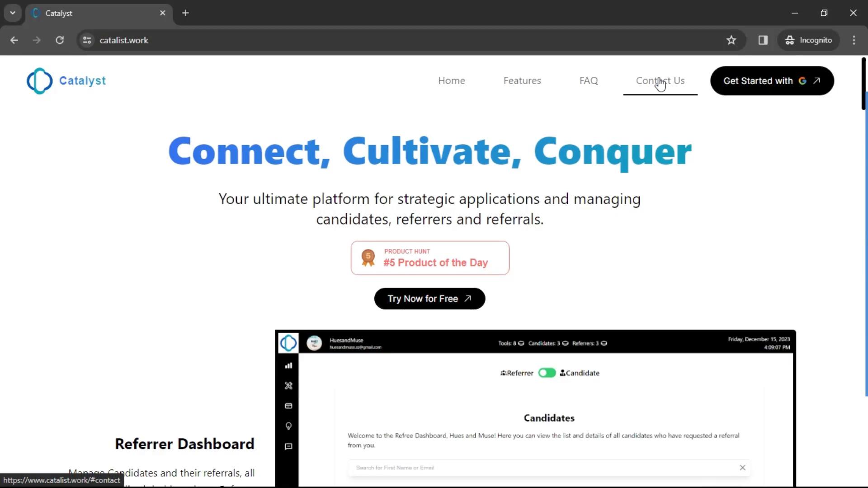Click the analytics/bar chart sidebar icon
The image size is (868, 488).
coord(288,365)
